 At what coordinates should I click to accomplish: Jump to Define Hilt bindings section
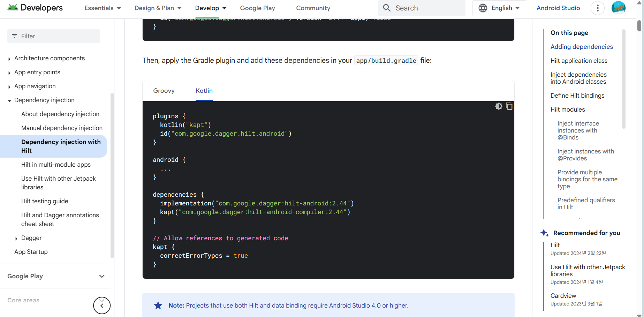(x=577, y=96)
